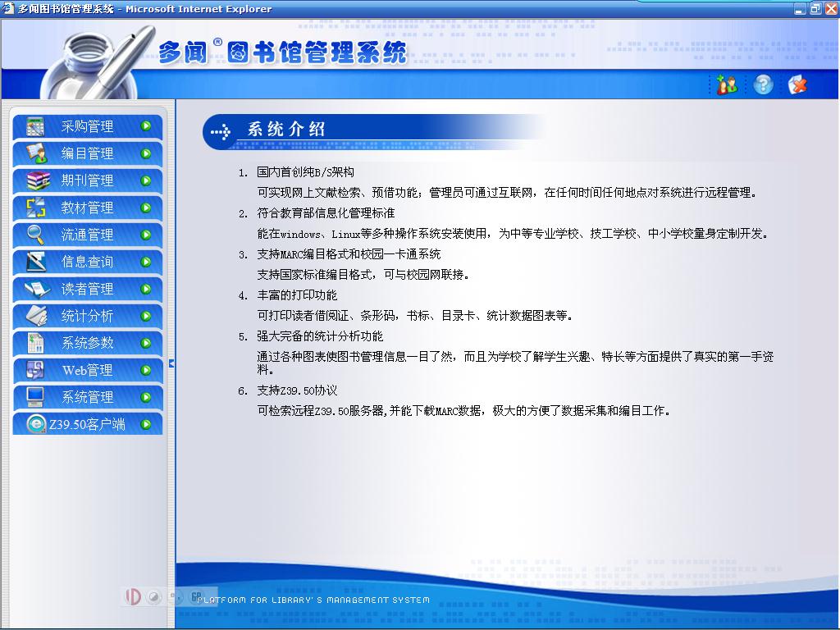This screenshot has height=630, width=840.
Task: Expand 系统参数 with its green arrow
Action: click(x=146, y=343)
